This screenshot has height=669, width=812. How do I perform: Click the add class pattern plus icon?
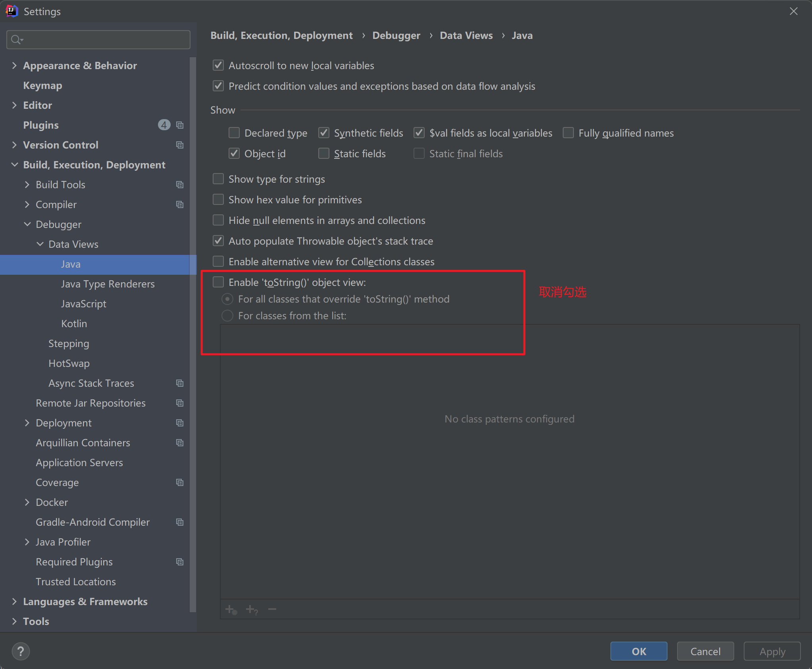231,609
